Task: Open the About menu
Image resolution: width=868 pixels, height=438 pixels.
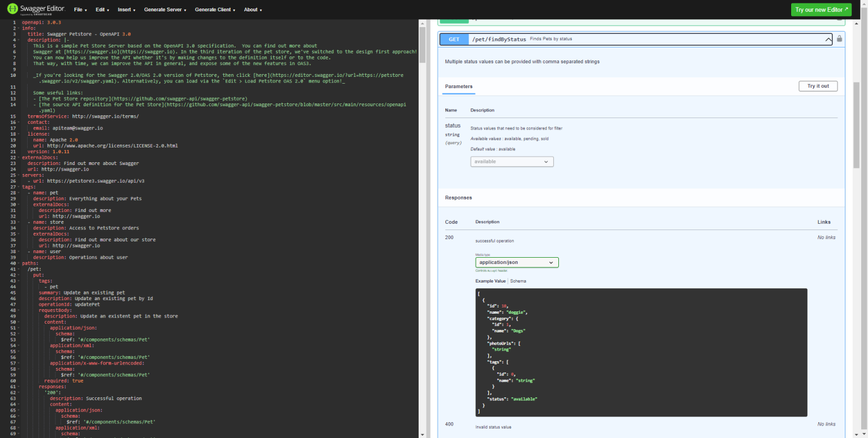Action: point(251,10)
